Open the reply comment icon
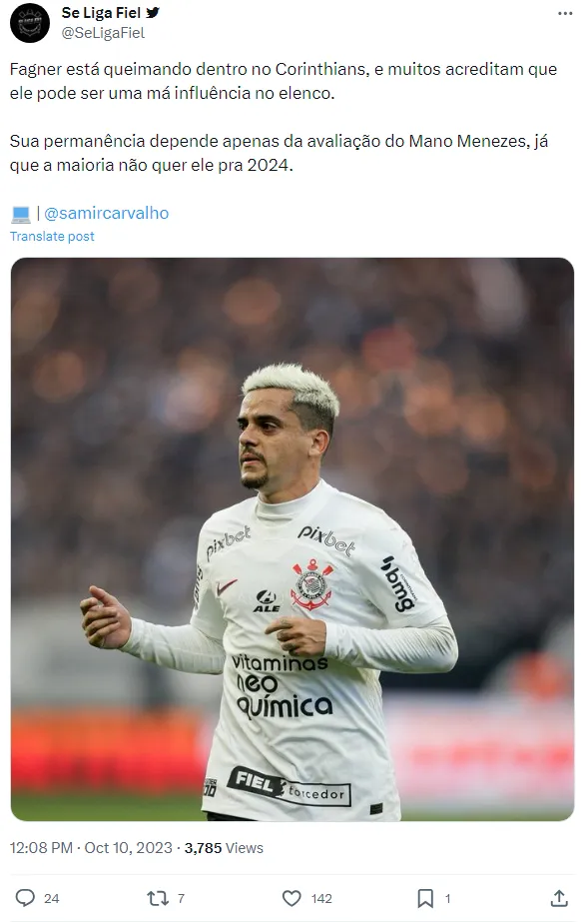Viewport: 588px width, 922px height. 25,898
